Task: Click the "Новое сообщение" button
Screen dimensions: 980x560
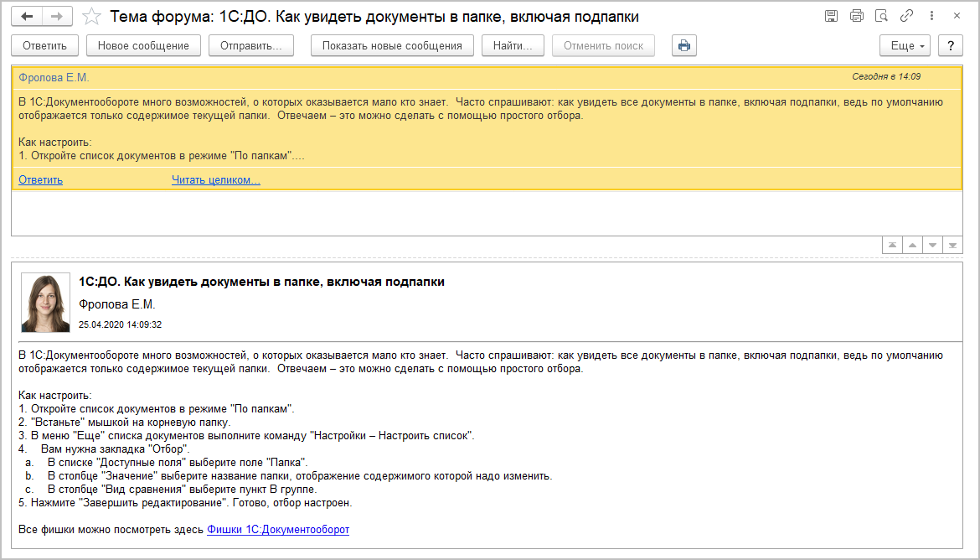Action: click(143, 45)
